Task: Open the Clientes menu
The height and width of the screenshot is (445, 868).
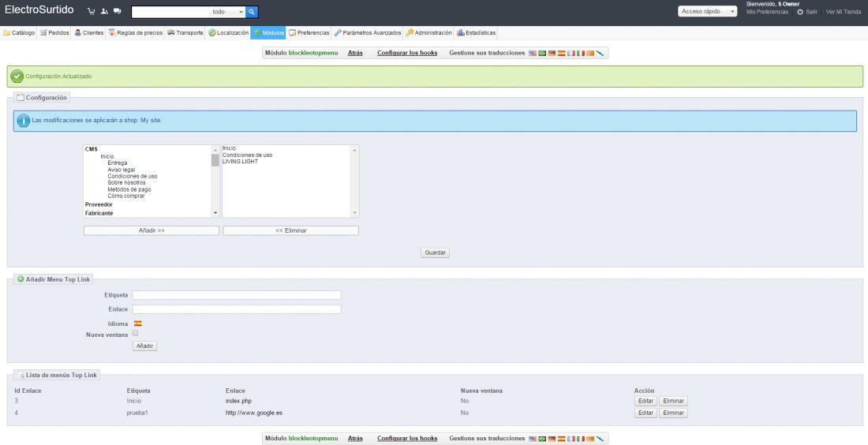Action: tap(89, 32)
